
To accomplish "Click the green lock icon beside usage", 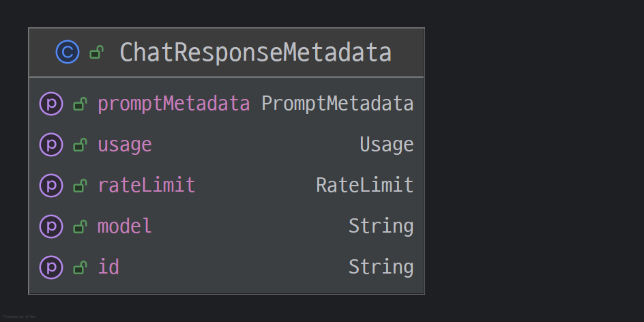I will pos(80,145).
